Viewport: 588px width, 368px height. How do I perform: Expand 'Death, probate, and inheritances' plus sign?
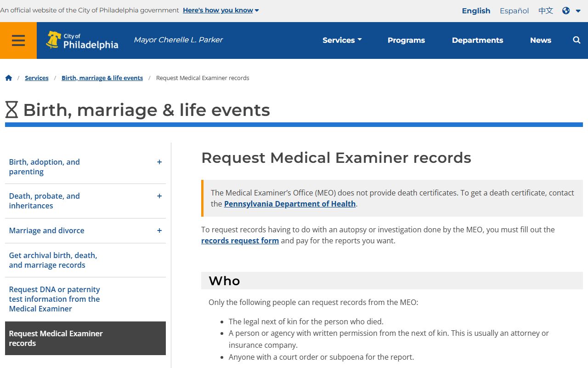[x=159, y=196]
